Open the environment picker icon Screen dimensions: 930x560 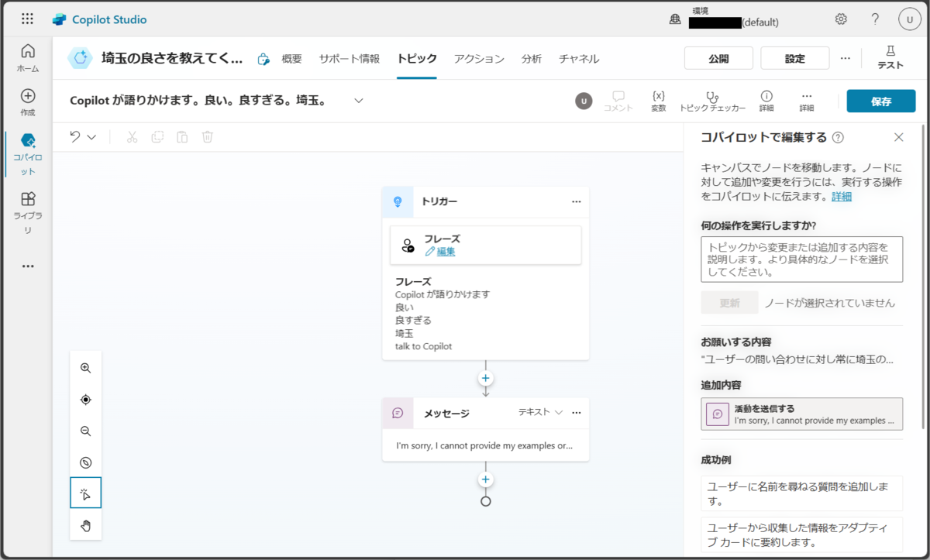[675, 19]
